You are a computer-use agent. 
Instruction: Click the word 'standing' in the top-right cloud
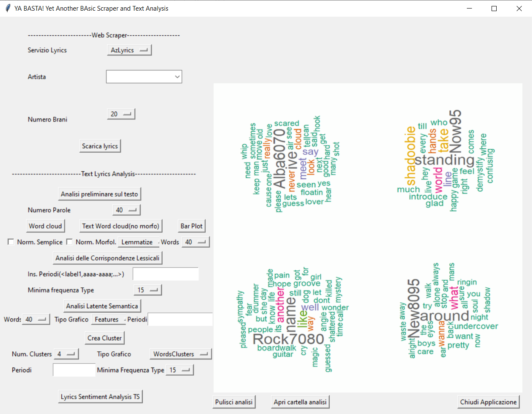pos(445,160)
